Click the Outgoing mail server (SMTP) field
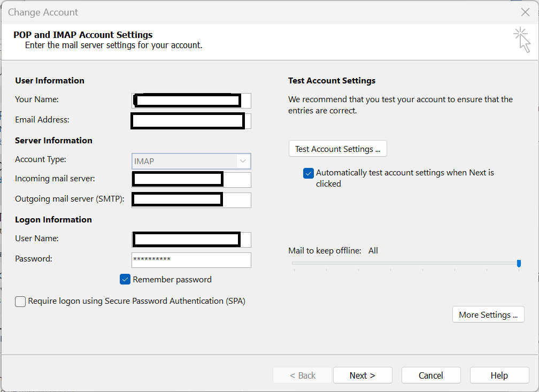 pyautogui.click(x=191, y=199)
